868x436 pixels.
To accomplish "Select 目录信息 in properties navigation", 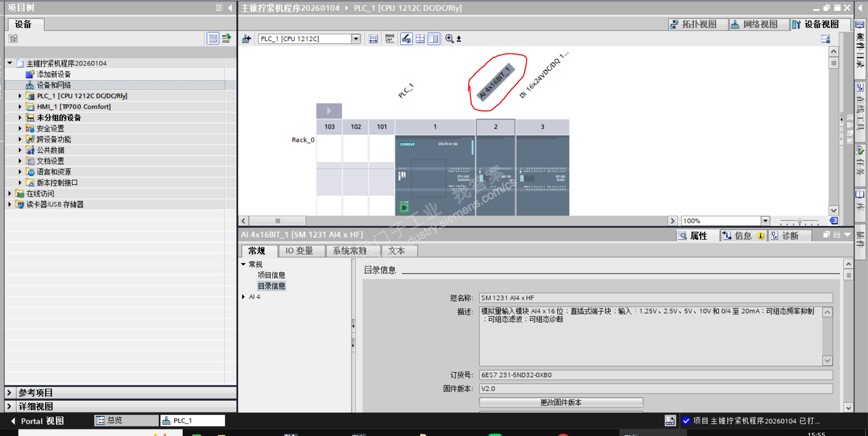I will 271,286.
